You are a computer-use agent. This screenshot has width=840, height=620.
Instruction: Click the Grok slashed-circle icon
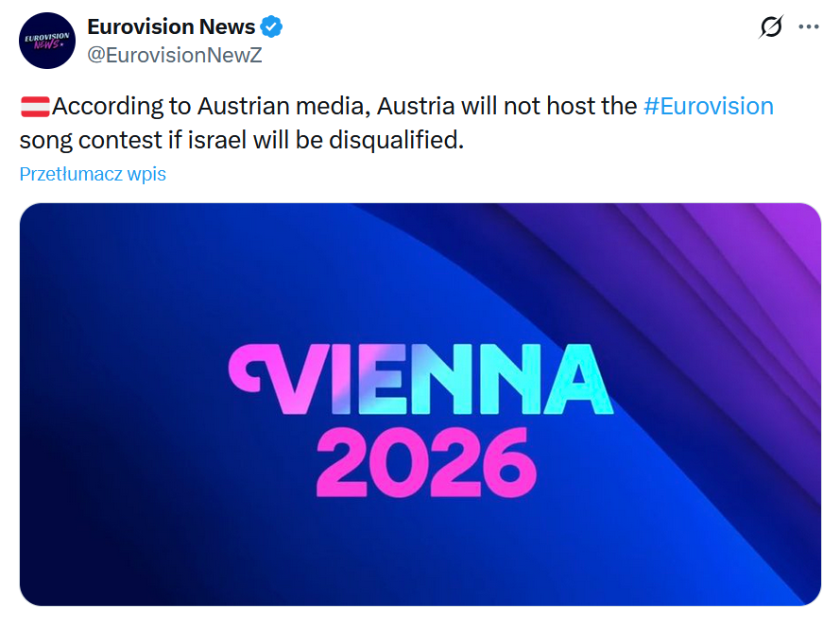point(771,27)
